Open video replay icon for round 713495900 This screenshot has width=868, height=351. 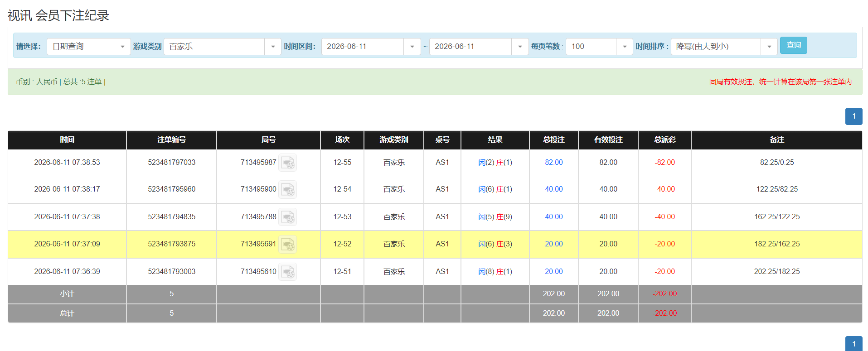pos(287,189)
